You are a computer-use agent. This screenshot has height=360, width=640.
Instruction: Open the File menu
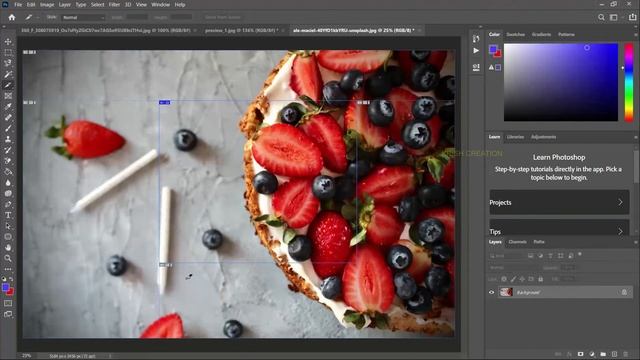point(18,5)
